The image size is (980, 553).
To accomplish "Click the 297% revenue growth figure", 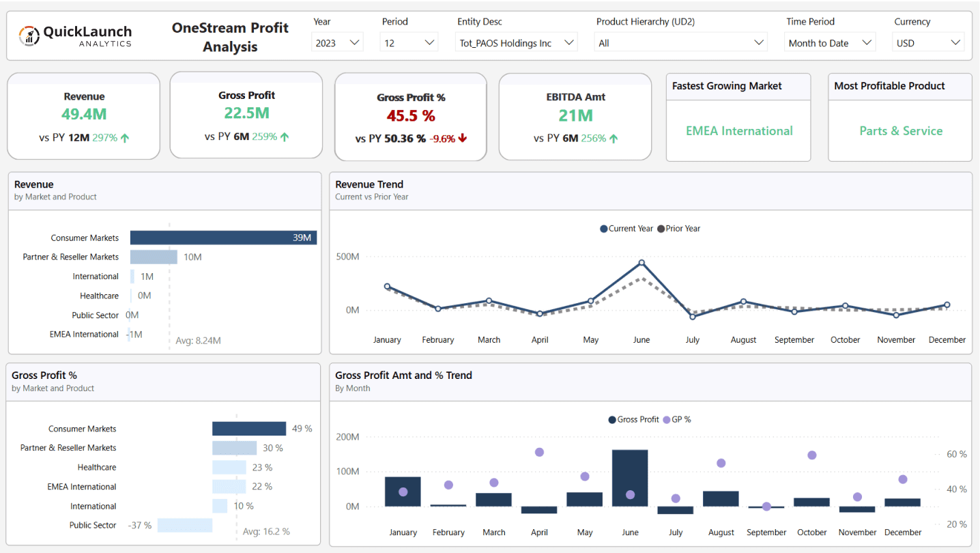I will tap(104, 138).
